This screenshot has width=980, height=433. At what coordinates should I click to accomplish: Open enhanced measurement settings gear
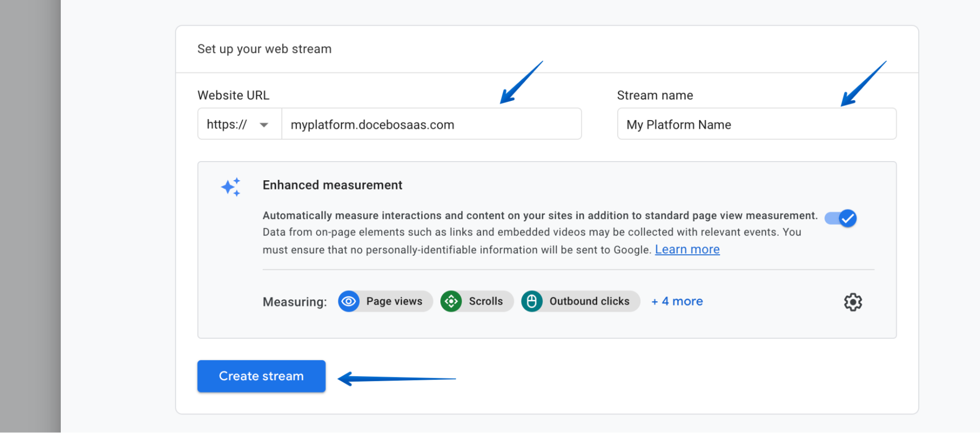tap(853, 302)
